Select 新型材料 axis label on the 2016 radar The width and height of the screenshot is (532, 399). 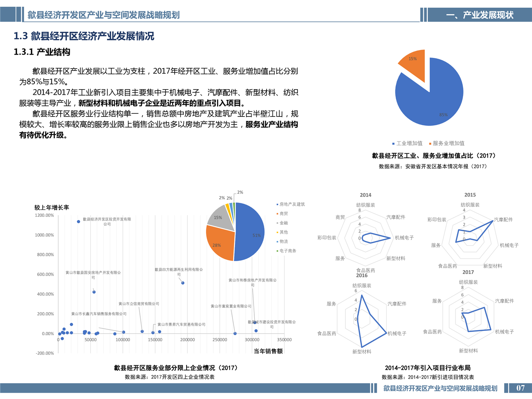pos(362,352)
